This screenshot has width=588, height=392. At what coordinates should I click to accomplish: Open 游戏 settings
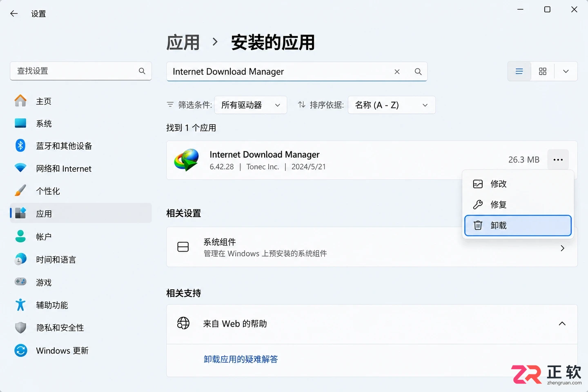pos(81,282)
